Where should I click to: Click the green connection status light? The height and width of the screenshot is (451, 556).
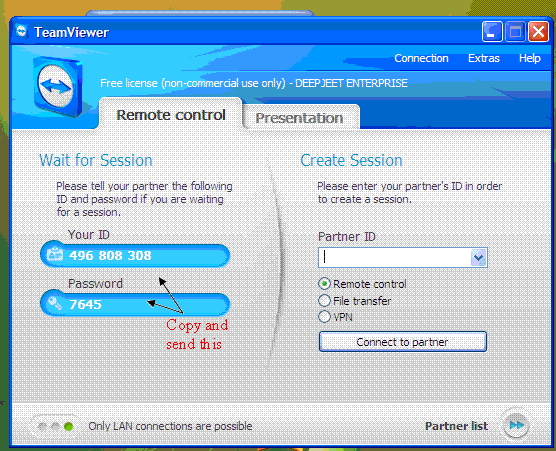click(69, 426)
